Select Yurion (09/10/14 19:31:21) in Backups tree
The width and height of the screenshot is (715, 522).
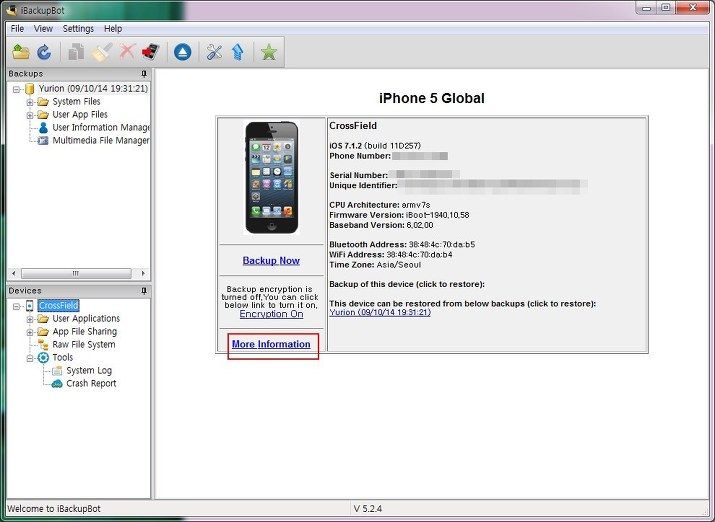93,88
